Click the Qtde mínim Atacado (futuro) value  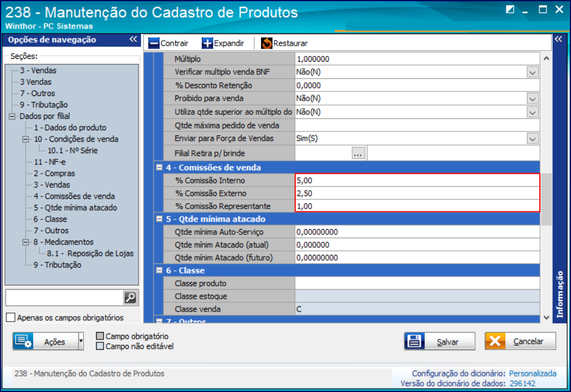417,258
